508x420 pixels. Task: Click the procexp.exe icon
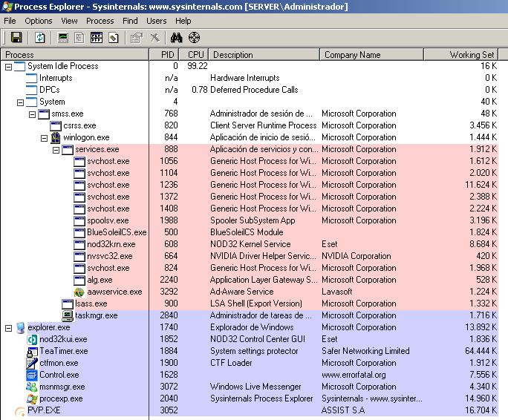pos(32,399)
